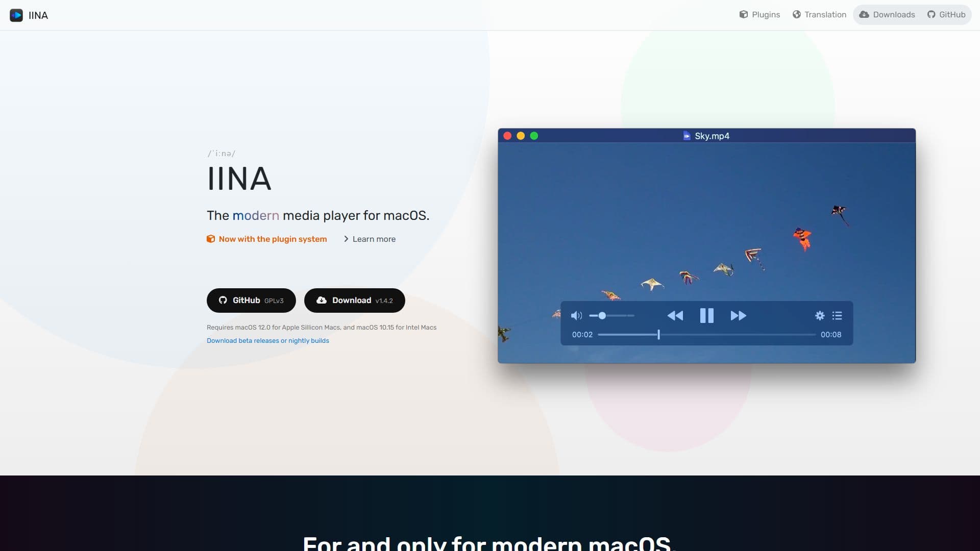This screenshot has height=551, width=980.
Task: Click the chevron before Learn more
Action: pos(346,239)
